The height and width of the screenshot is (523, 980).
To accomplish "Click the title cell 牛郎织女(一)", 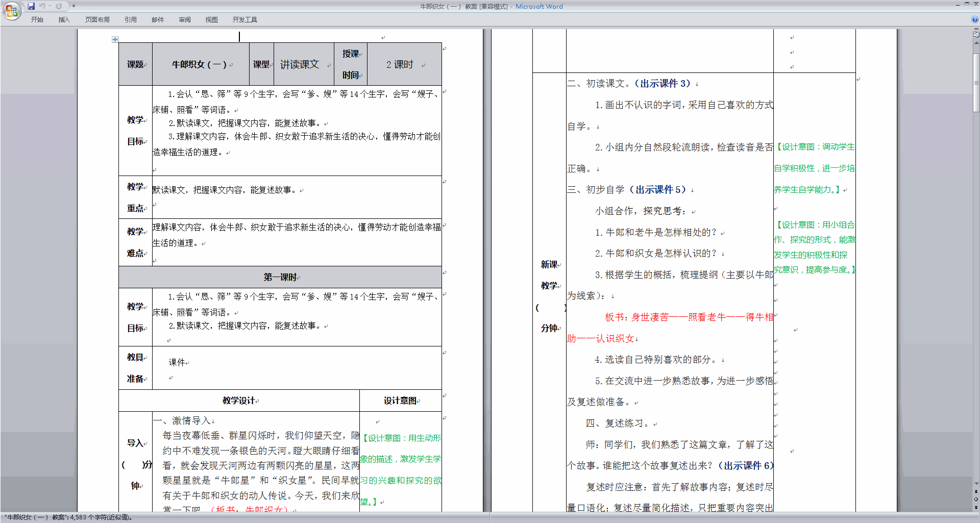I will tap(201, 64).
